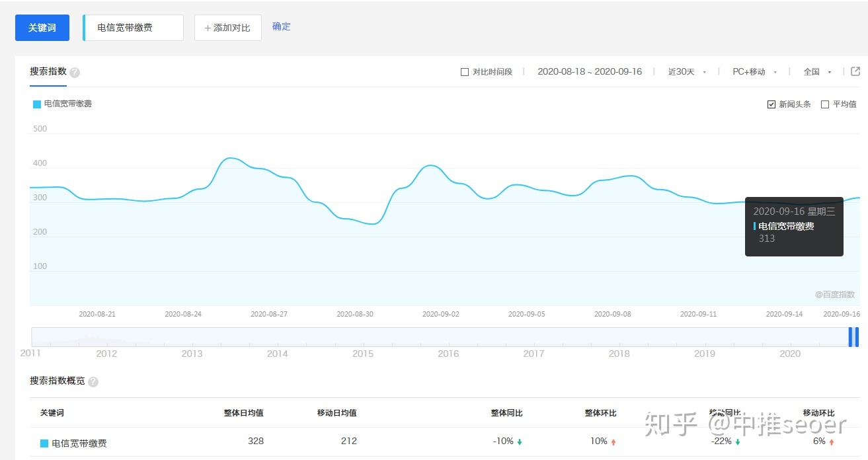Open the 近30天 time range dropdown

[687, 71]
